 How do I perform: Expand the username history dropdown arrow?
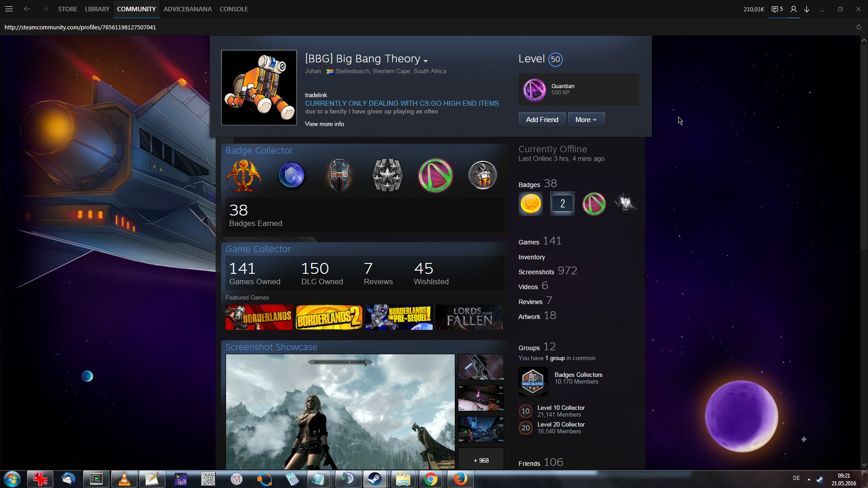click(x=425, y=61)
